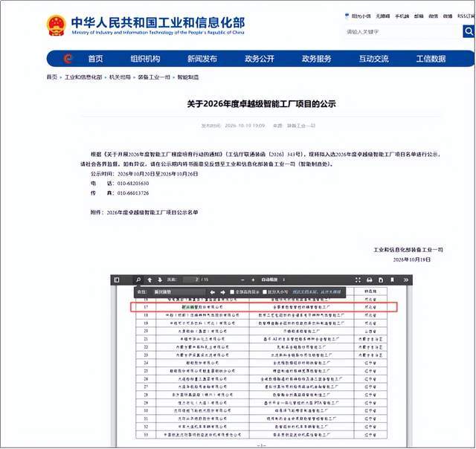Open the 政务公开 navigation tab
This screenshot has height=449, width=476.
[260, 59]
